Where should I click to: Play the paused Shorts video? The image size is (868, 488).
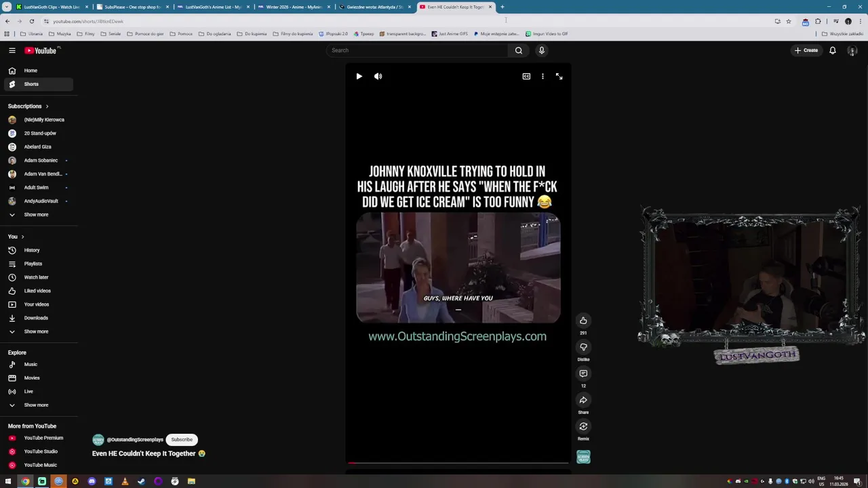[359, 77]
